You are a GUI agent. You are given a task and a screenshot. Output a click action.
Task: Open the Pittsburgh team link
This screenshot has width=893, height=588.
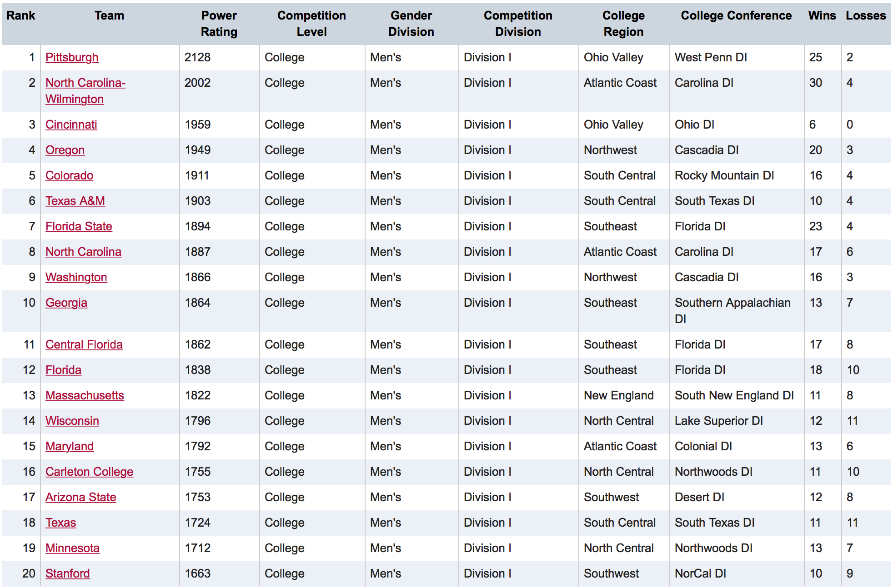[72, 57]
